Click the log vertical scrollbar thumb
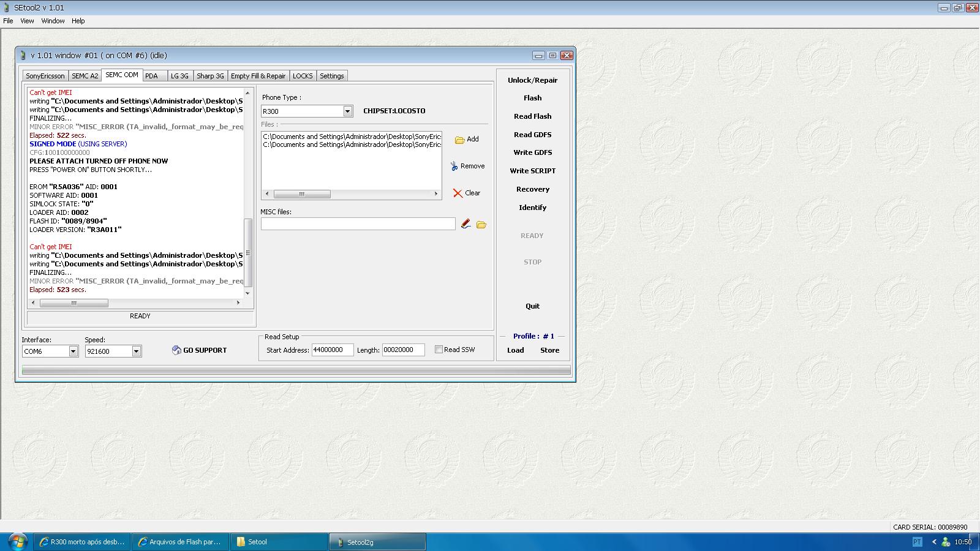 pyautogui.click(x=248, y=252)
